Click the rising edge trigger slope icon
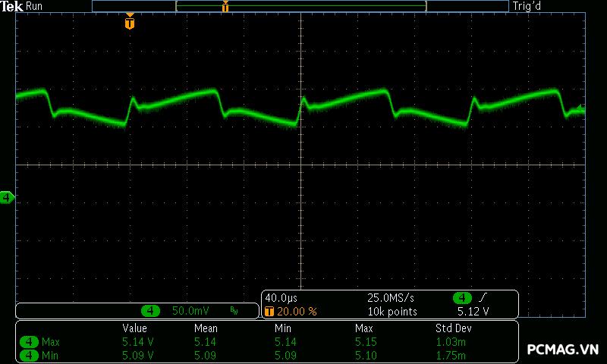The image size is (607, 364). (x=482, y=298)
